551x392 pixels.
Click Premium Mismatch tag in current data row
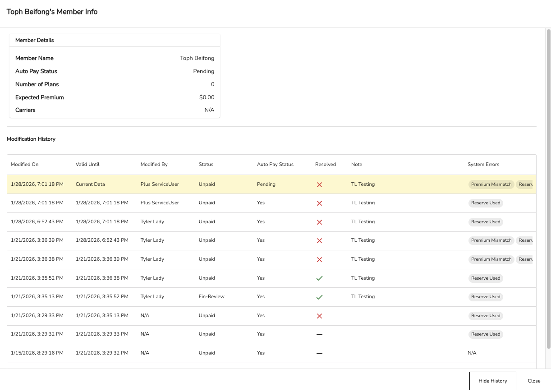(x=491, y=184)
